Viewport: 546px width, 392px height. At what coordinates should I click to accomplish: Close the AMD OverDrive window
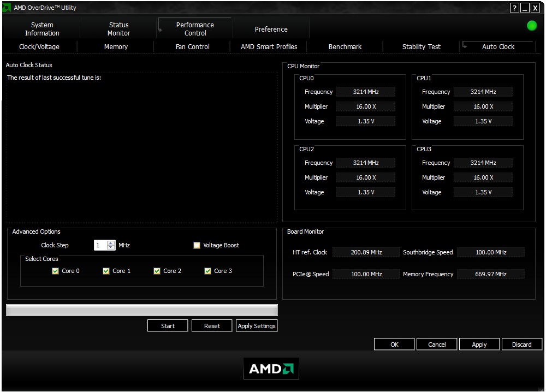[535, 8]
